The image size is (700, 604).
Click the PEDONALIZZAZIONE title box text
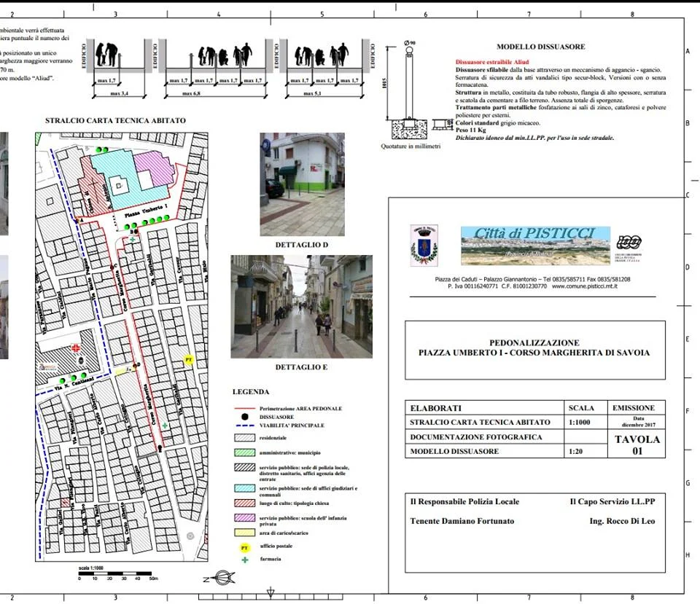534,348
